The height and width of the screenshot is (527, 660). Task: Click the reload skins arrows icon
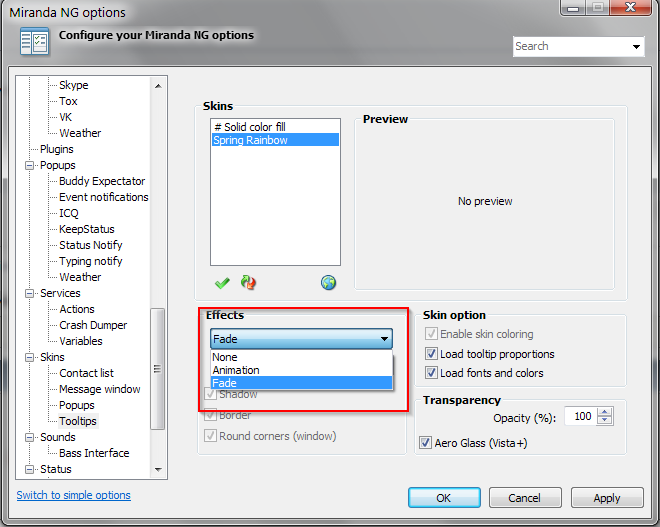[x=249, y=283]
